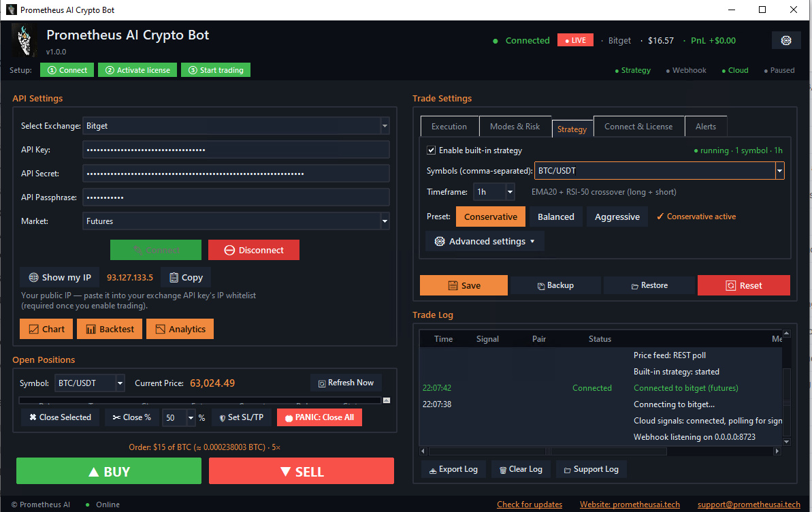The image size is (812, 512).
Task: Click the greyed green Connect button
Action: tap(156, 250)
